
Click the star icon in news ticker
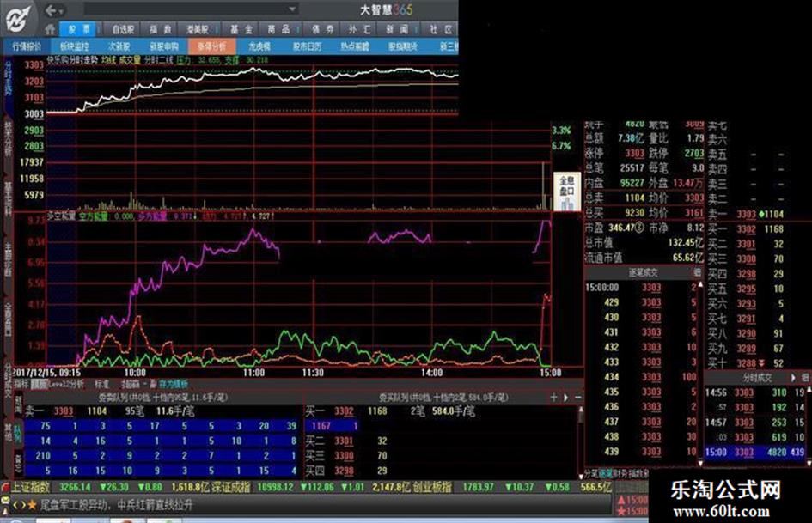point(32,504)
